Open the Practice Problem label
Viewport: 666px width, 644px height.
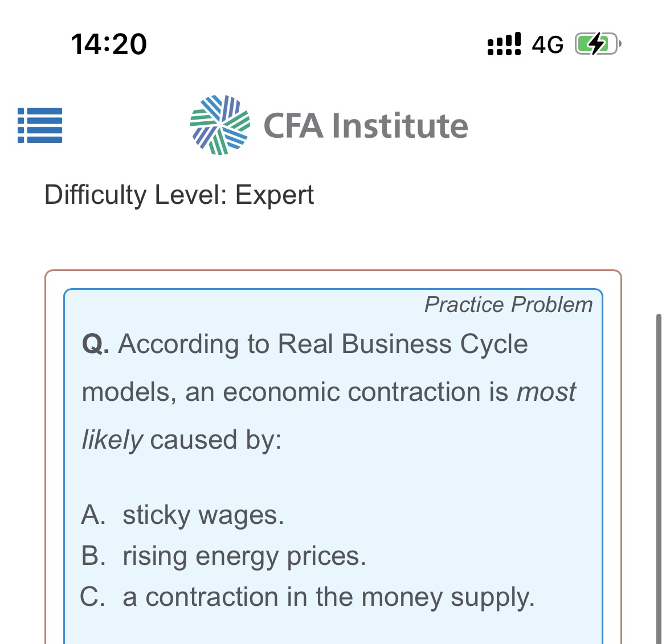pyautogui.click(x=508, y=305)
